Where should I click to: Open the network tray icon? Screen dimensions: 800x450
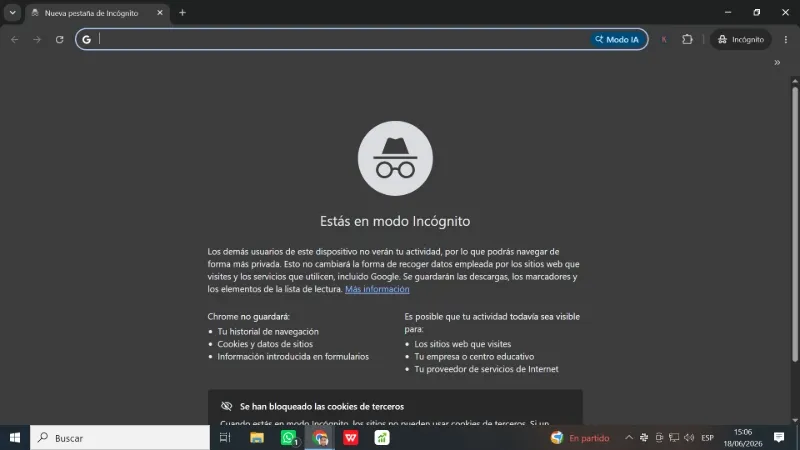(x=674, y=438)
